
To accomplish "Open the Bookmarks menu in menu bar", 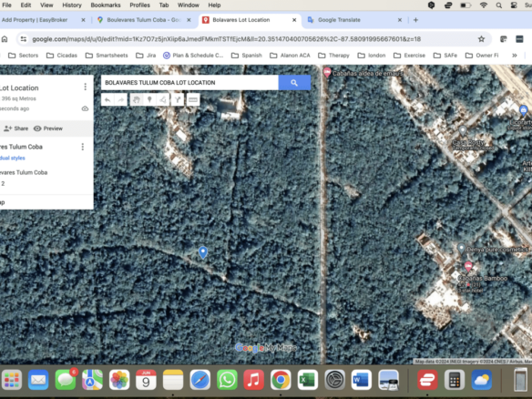I will [x=106, y=5].
